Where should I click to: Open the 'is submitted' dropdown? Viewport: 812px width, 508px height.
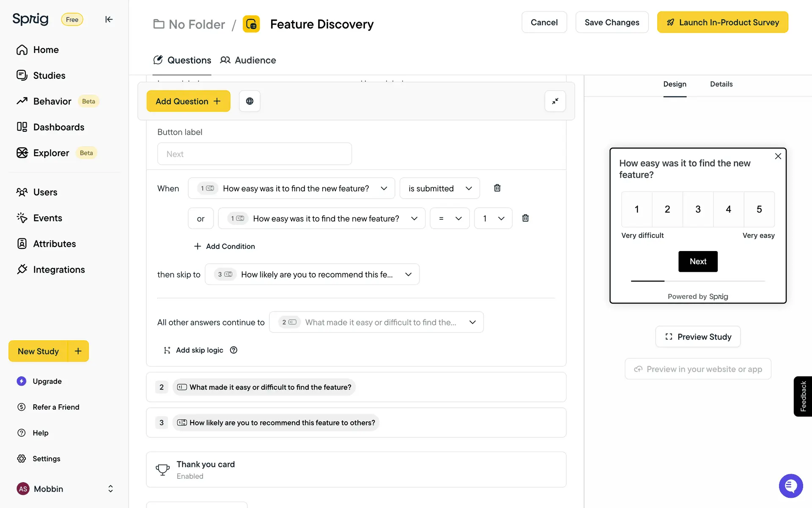pos(439,188)
